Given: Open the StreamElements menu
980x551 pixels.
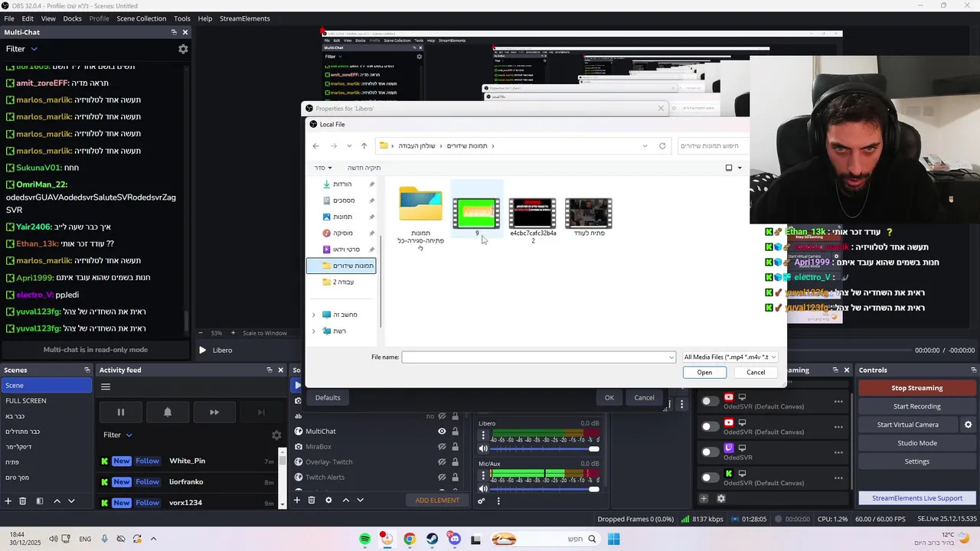Looking at the screenshot, I should [245, 18].
